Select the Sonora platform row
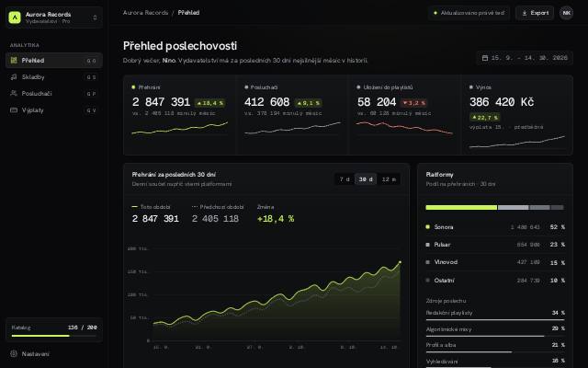The height and width of the screenshot is (368, 588). [495, 227]
